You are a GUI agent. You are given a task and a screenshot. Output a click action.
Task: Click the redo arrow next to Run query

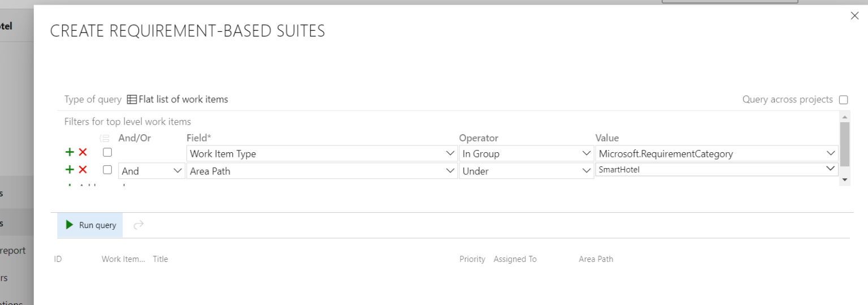[x=138, y=225]
